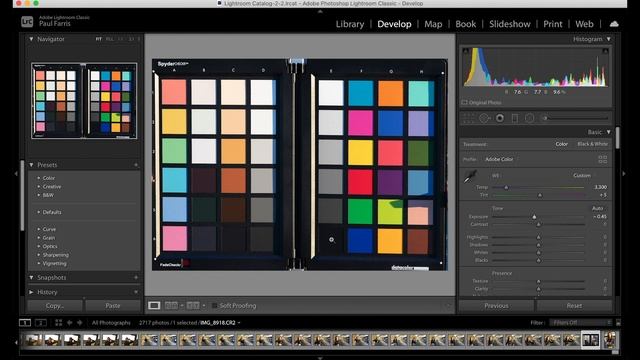Click the Reset button
Viewport: 640px width, 360px height.
point(574,306)
